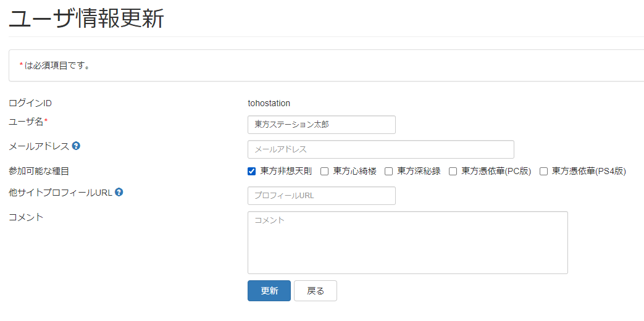The height and width of the screenshot is (321, 644).
Task: Click the 他サイトプロフィールURL label text
Action: (60, 192)
